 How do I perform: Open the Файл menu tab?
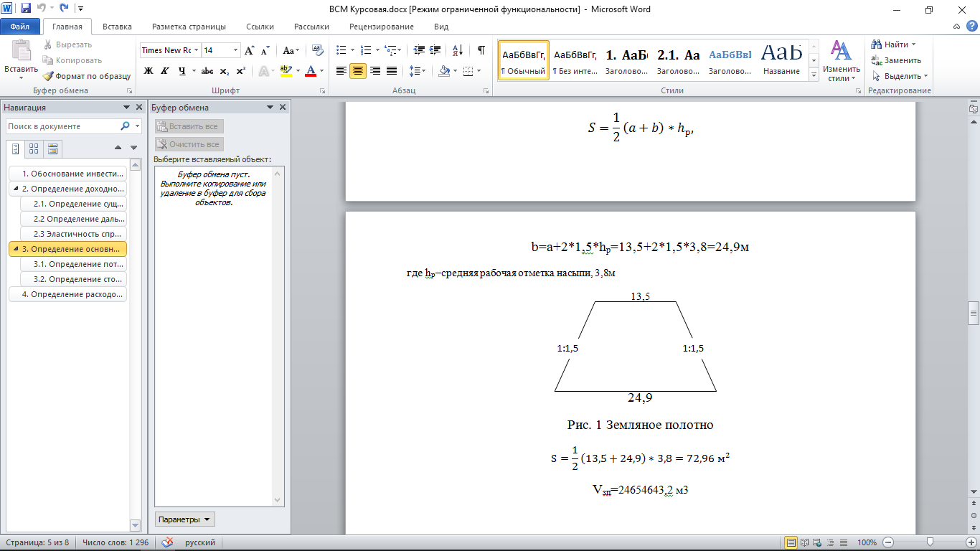coord(19,27)
